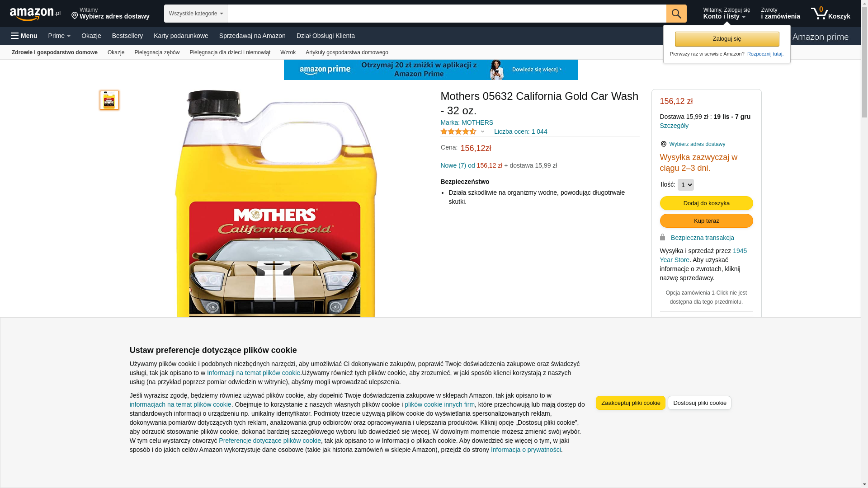Open the quantity Ilość dropdown
The height and width of the screenshot is (488, 868).
pyautogui.click(x=685, y=185)
